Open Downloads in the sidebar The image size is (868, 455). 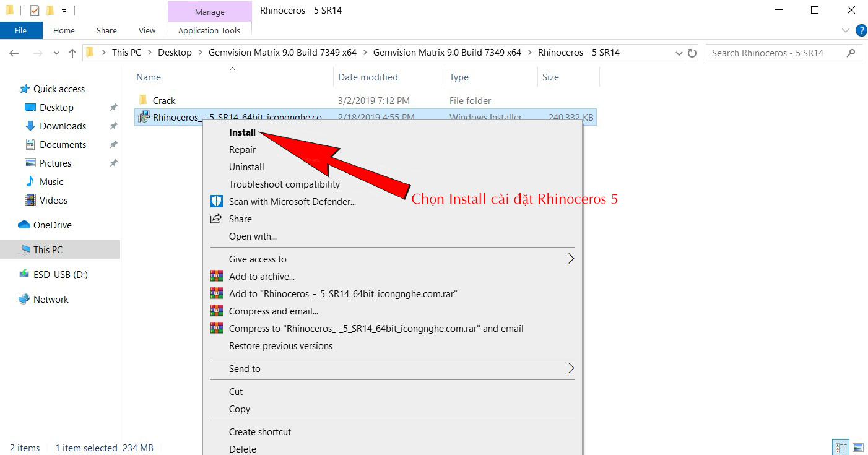63,126
